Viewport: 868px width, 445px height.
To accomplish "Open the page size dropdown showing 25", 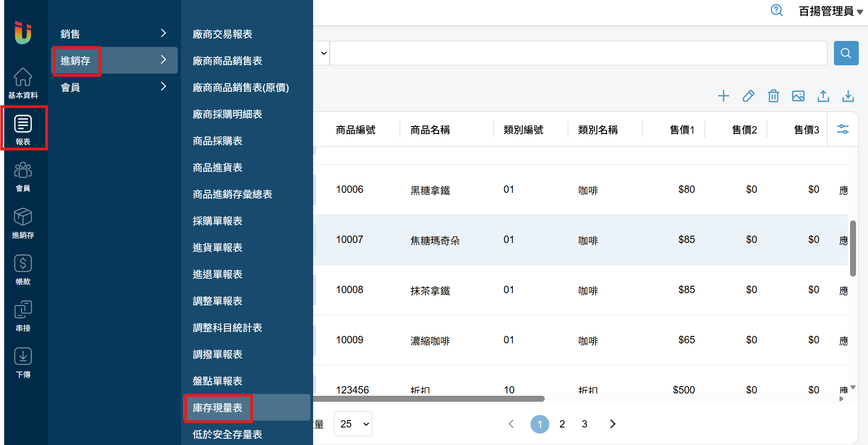I will pyautogui.click(x=353, y=424).
